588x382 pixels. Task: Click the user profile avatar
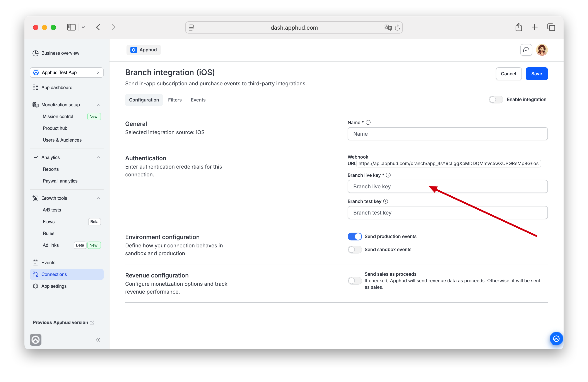tap(542, 50)
